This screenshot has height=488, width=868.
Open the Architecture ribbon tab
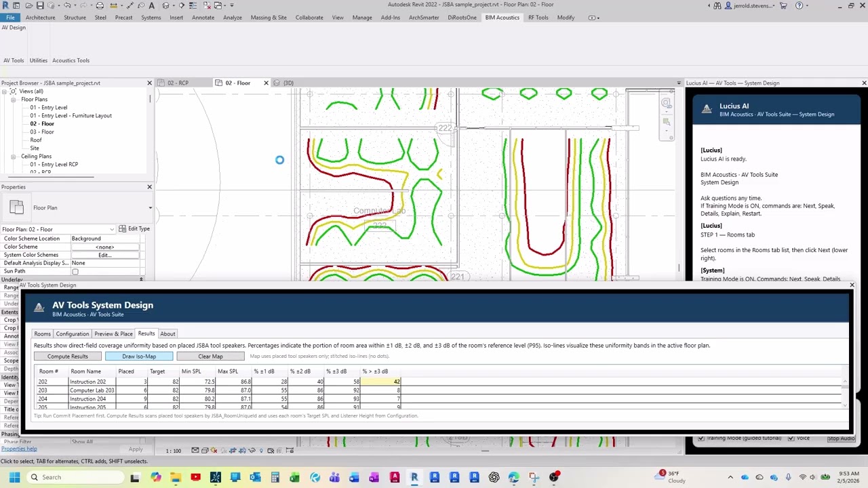[x=41, y=18]
